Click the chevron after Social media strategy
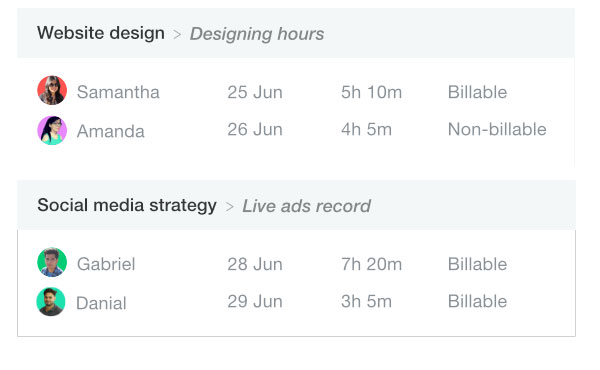The height and width of the screenshot is (370, 600). (x=229, y=207)
